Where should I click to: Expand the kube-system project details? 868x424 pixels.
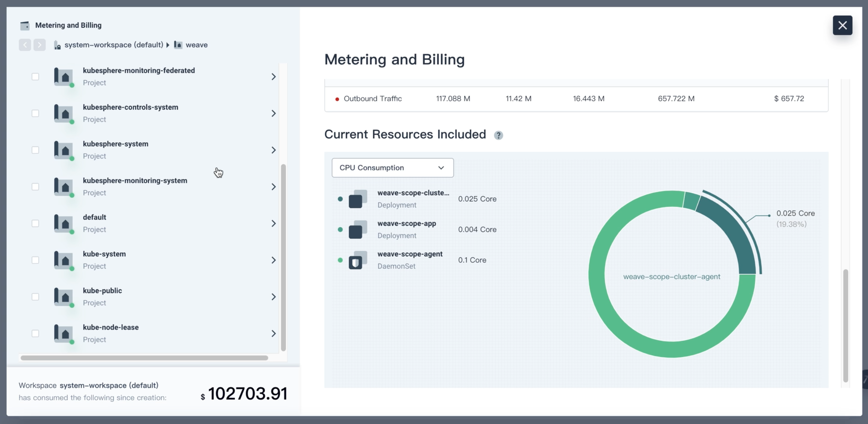click(274, 260)
